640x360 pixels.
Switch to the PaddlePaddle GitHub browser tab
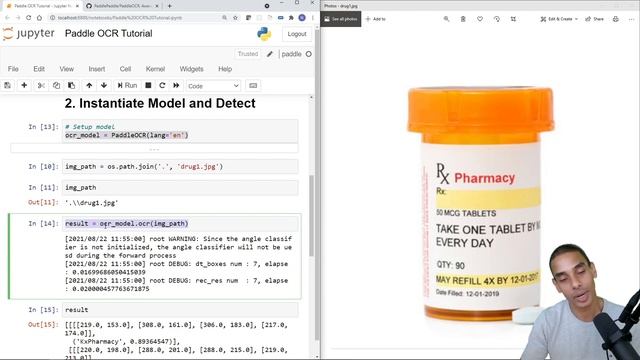[122, 6]
